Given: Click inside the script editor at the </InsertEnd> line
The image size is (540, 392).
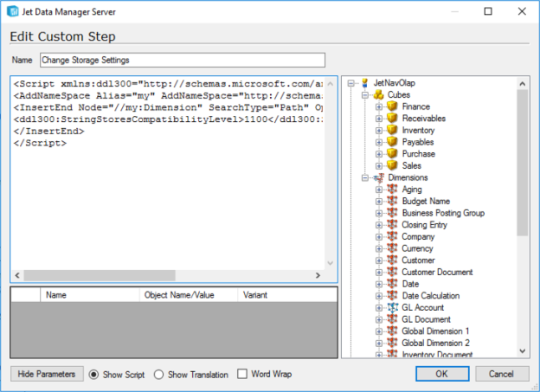Looking at the screenshot, I should pyautogui.click(x=49, y=132).
